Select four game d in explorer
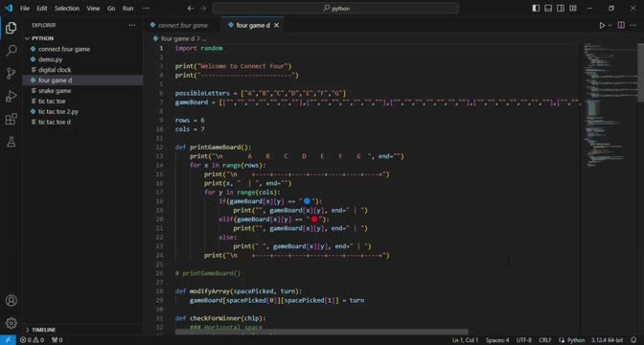 [x=55, y=80]
